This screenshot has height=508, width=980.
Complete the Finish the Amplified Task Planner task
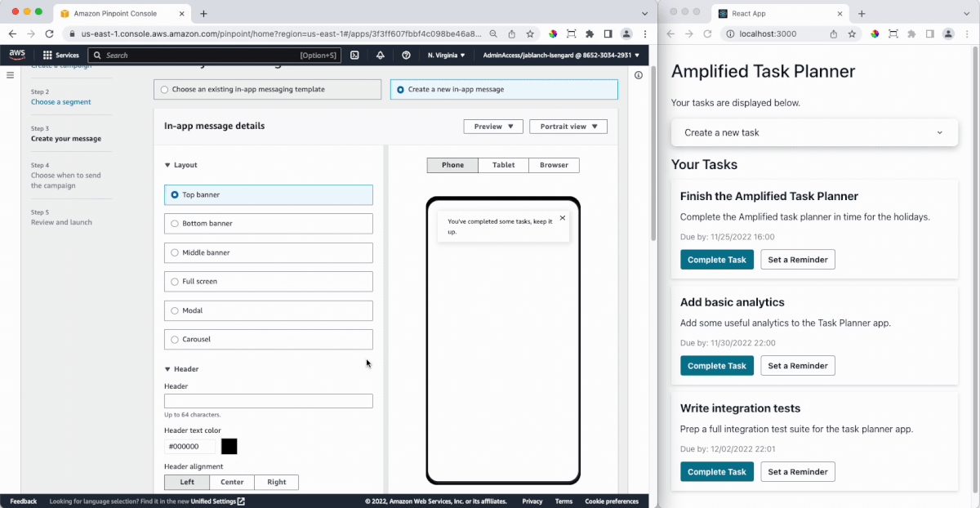(x=717, y=260)
